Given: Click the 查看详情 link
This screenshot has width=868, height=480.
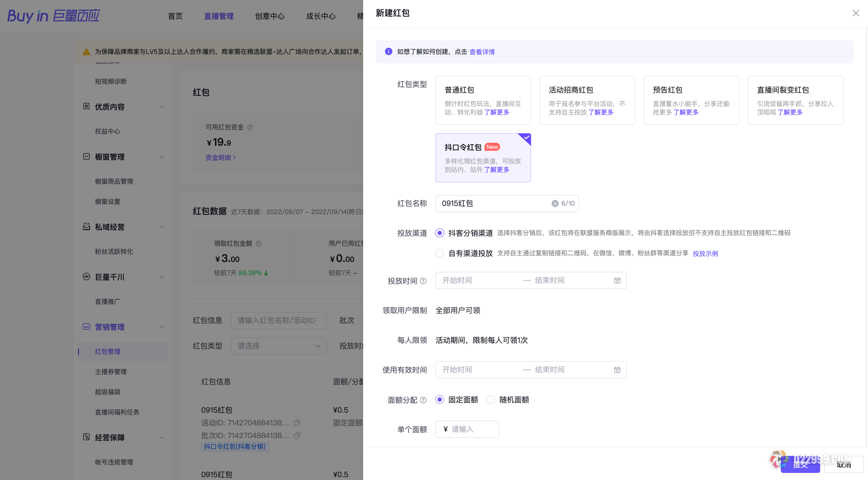Looking at the screenshot, I should coord(482,52).
